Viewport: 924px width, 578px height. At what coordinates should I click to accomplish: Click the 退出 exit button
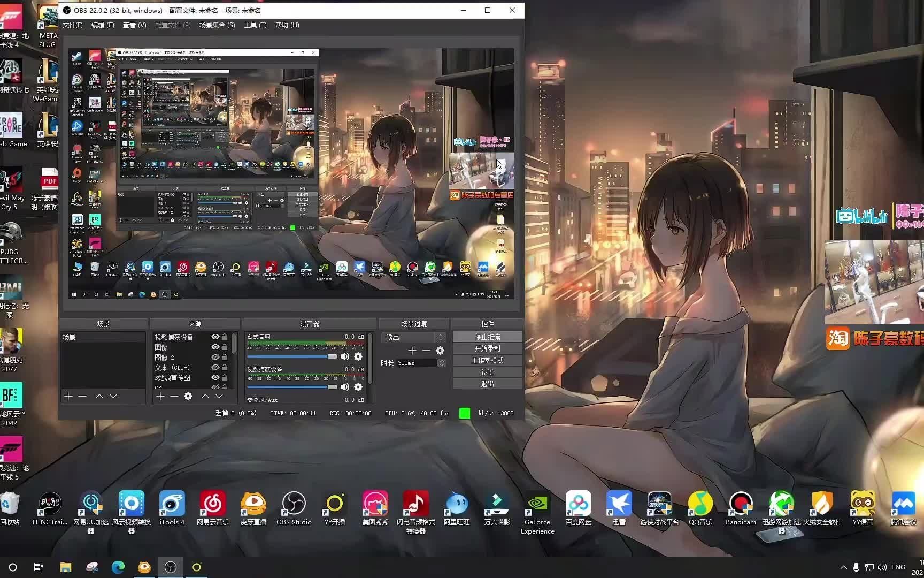(488, 384)
